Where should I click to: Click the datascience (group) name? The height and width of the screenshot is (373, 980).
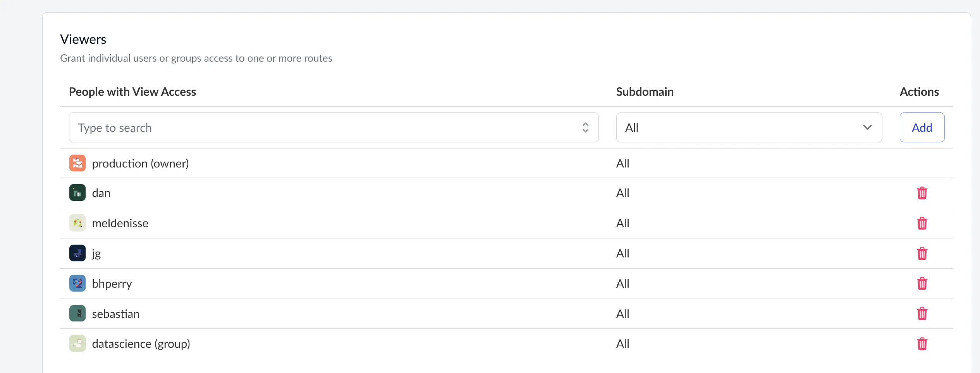pos(141,344)
